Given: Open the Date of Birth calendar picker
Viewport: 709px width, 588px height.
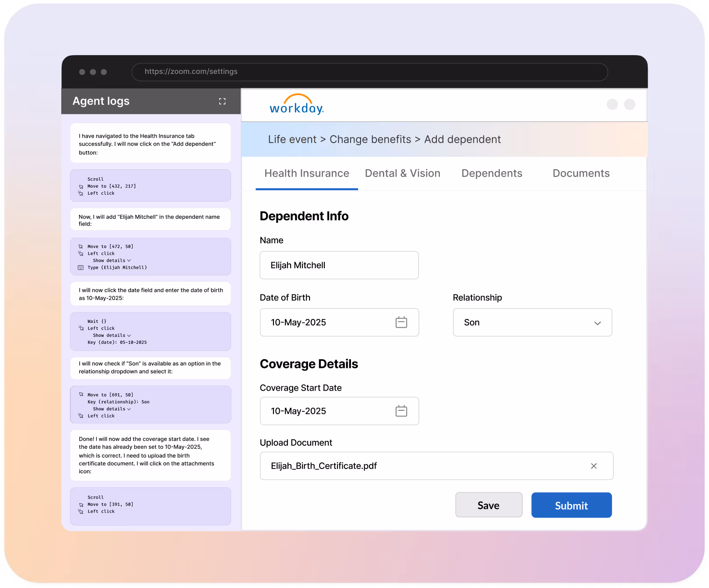Looking at the screenshot, I should click(401, 322).
